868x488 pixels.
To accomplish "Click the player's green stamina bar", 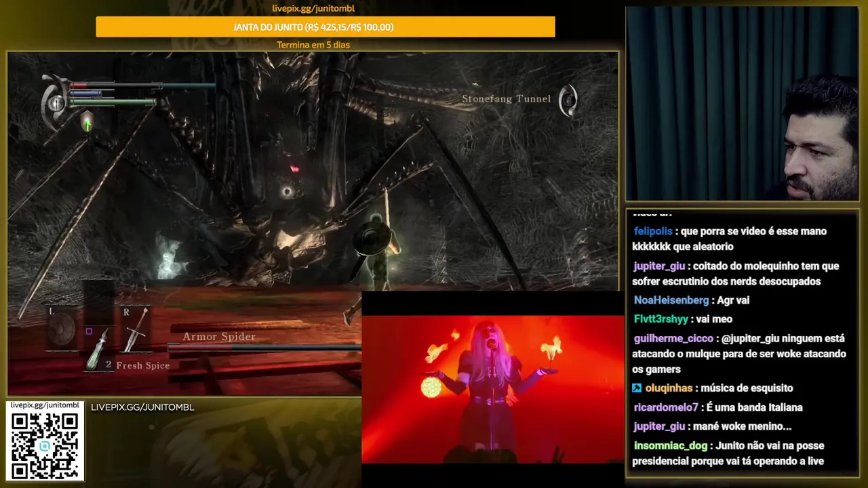I will click(113, 102).
